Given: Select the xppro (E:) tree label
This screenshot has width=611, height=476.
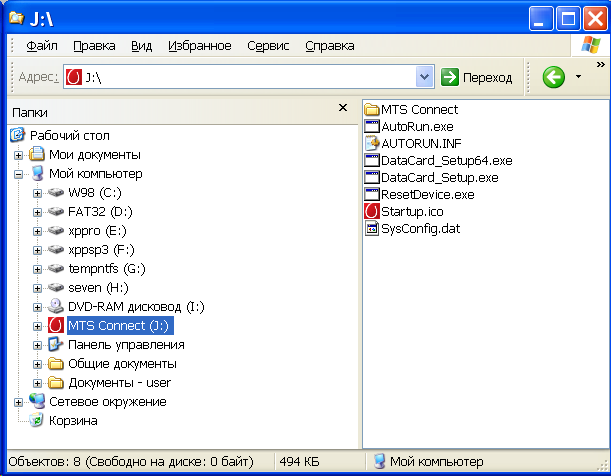Looking at the screenshot, I should click(97, 231).
